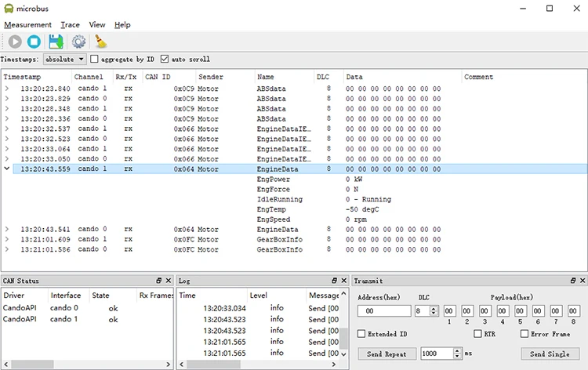Expand the 13:20:23.840 ABSdata row
The image size is (588, 370).
[7, 89]
